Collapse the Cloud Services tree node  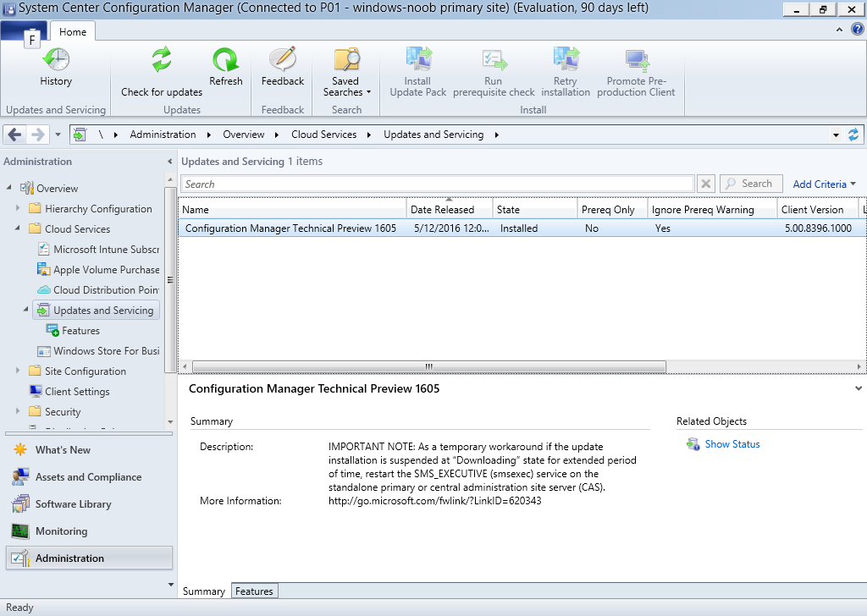click(x=18, y=228)
